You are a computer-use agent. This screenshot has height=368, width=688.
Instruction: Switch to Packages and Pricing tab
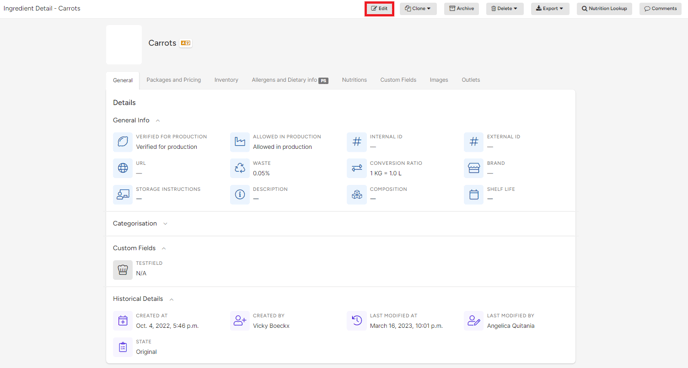click(x=174, y=80)
